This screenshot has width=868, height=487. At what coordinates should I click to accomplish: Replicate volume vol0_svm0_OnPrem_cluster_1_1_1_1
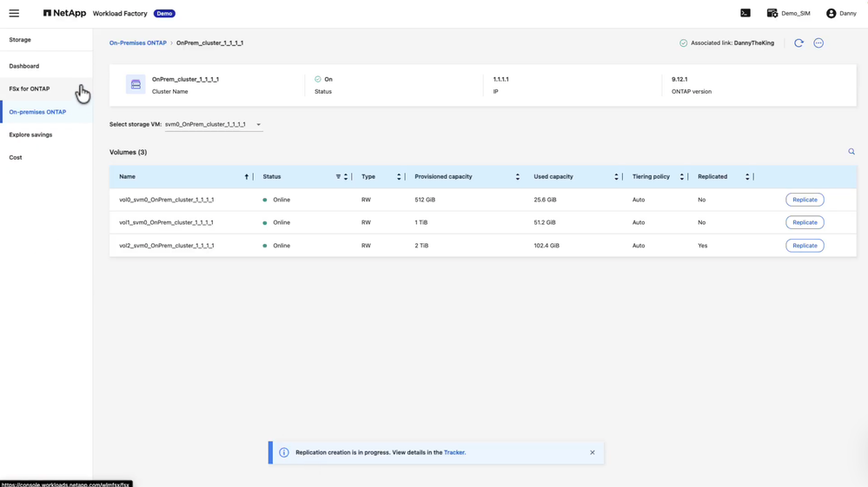click(x=805, y=201)
